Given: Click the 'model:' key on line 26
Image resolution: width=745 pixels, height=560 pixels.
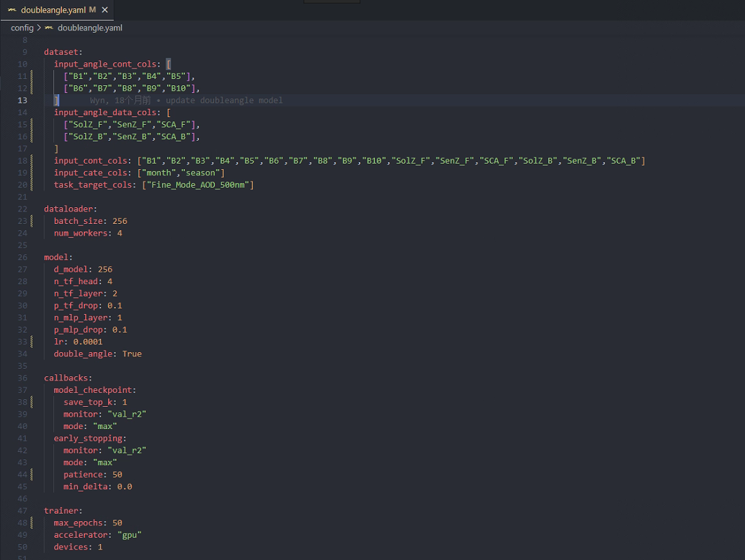Looking at the screenshot, I should [58, 257].
